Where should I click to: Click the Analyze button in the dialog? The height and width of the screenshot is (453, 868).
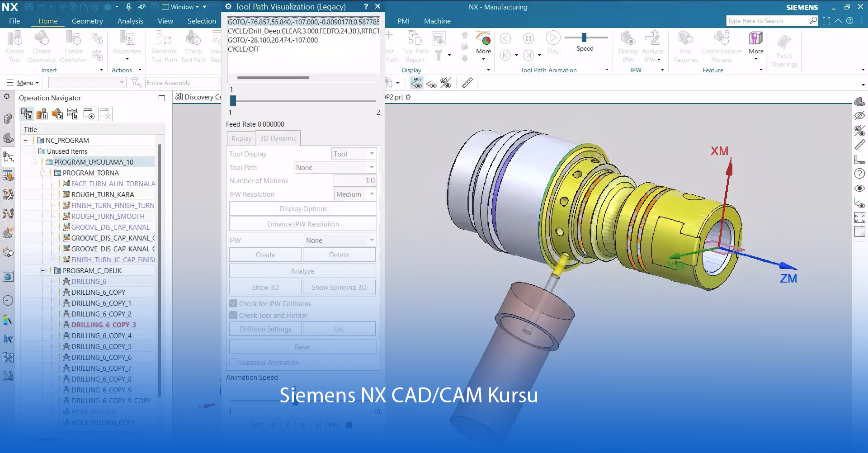[x=302, y=270]
